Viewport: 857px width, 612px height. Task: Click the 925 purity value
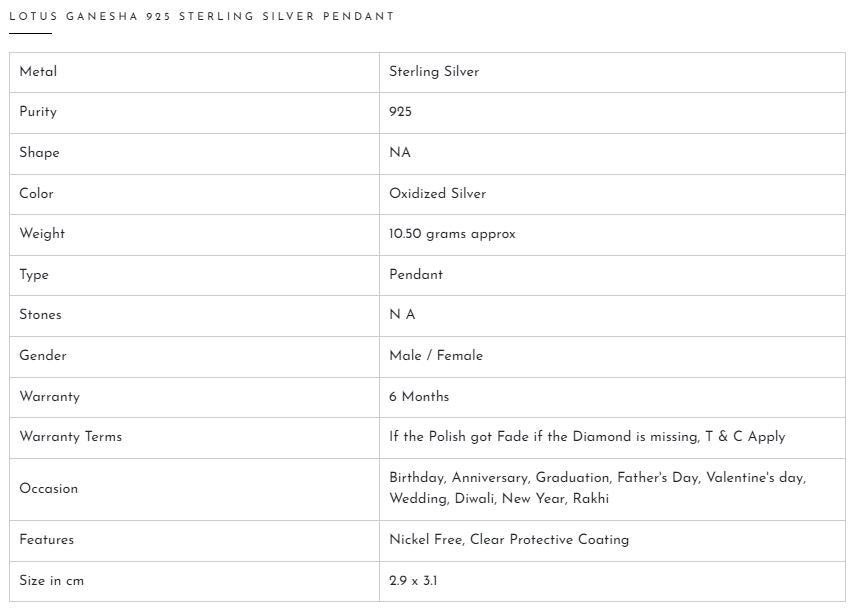click(400, 112)
